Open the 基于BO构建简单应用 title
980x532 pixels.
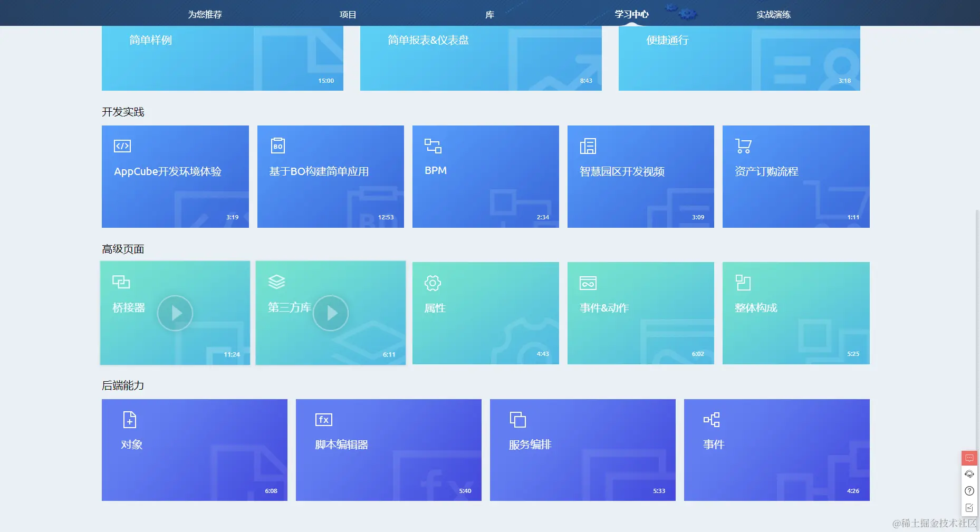[x=319, y=171]
